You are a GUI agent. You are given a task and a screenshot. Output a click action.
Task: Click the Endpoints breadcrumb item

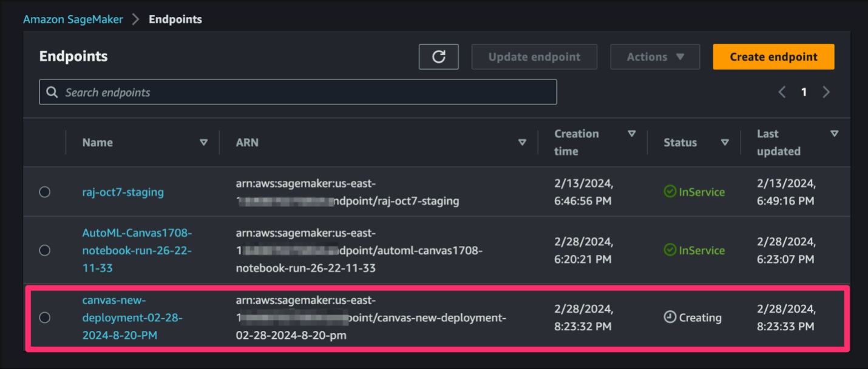(175, 19)
